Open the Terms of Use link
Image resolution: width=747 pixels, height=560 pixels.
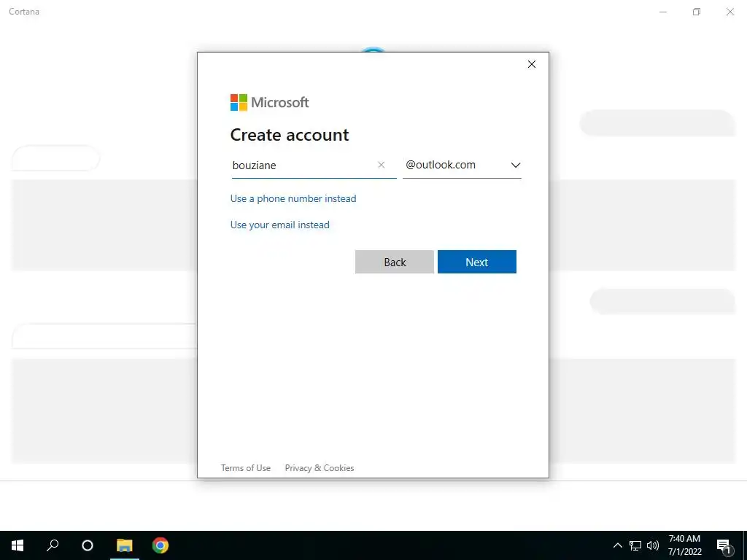[x=245, y=468]
